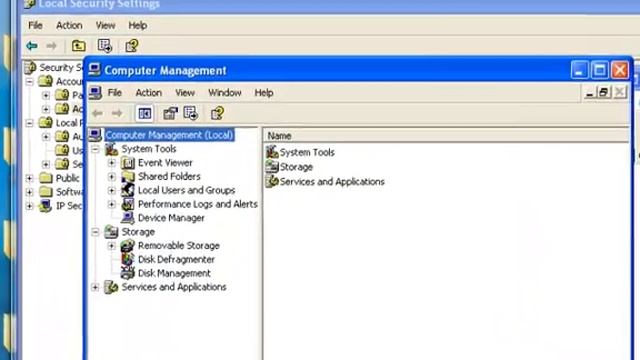Restore down the inner MMC child window

[x=604, y=92]
